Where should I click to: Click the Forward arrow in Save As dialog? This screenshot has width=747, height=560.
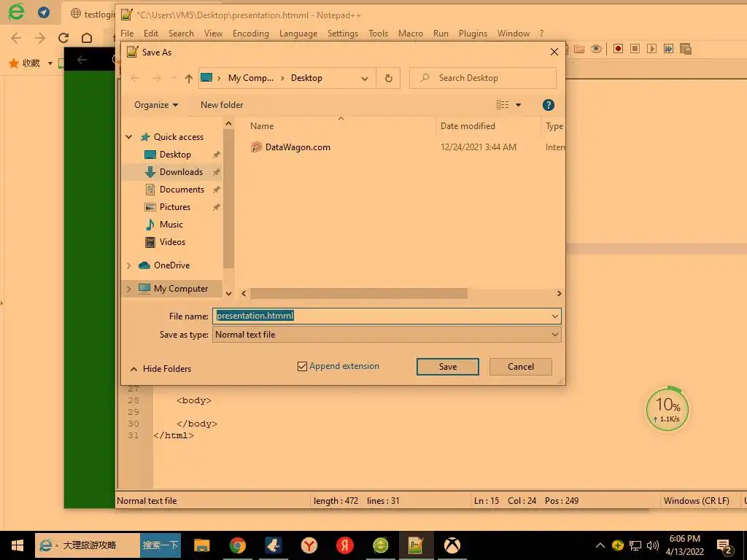[156, 78]
